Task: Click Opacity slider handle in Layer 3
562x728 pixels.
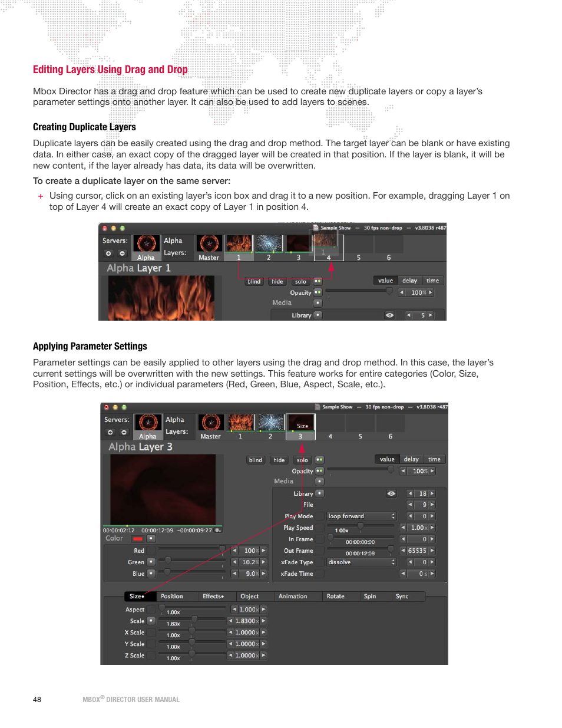Action: tap(391, 469)
